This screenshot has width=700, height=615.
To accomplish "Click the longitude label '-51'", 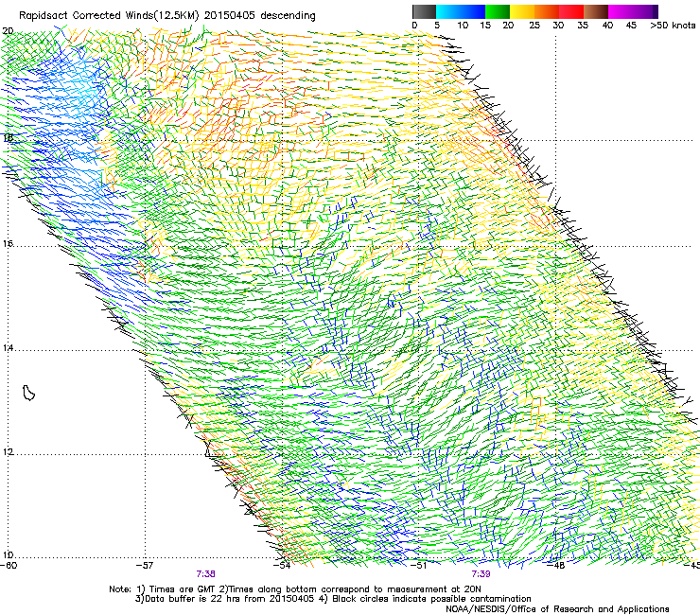I will pyautogui.click(x=418, y=565).
